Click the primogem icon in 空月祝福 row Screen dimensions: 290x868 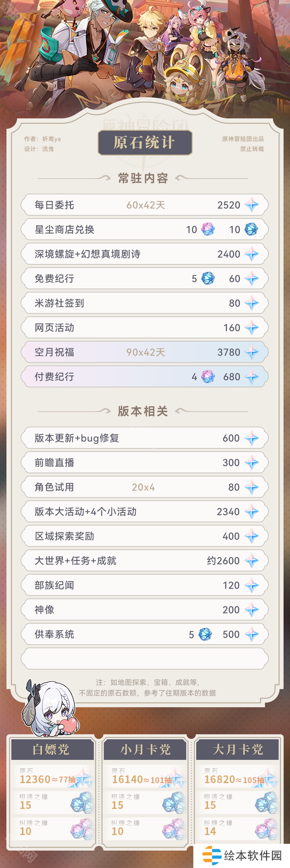(251, 352)
